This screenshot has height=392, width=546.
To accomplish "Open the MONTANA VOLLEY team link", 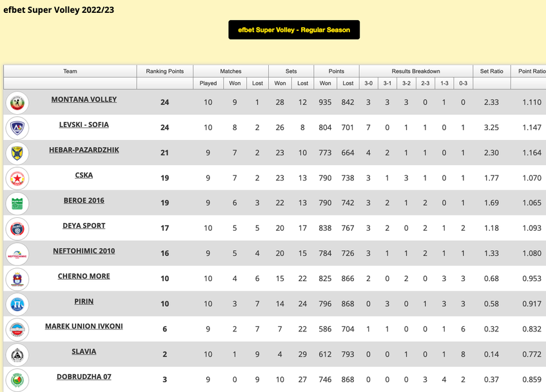I will [x=84, y=99].
